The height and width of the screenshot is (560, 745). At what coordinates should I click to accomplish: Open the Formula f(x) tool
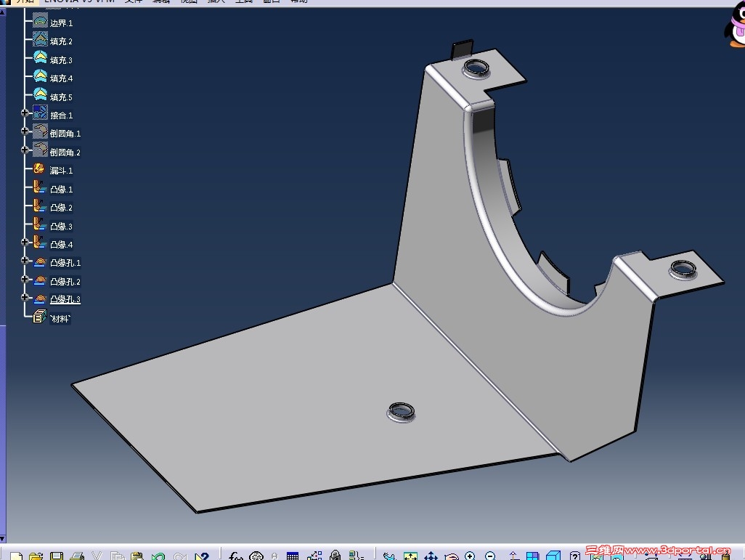[236, 556]
